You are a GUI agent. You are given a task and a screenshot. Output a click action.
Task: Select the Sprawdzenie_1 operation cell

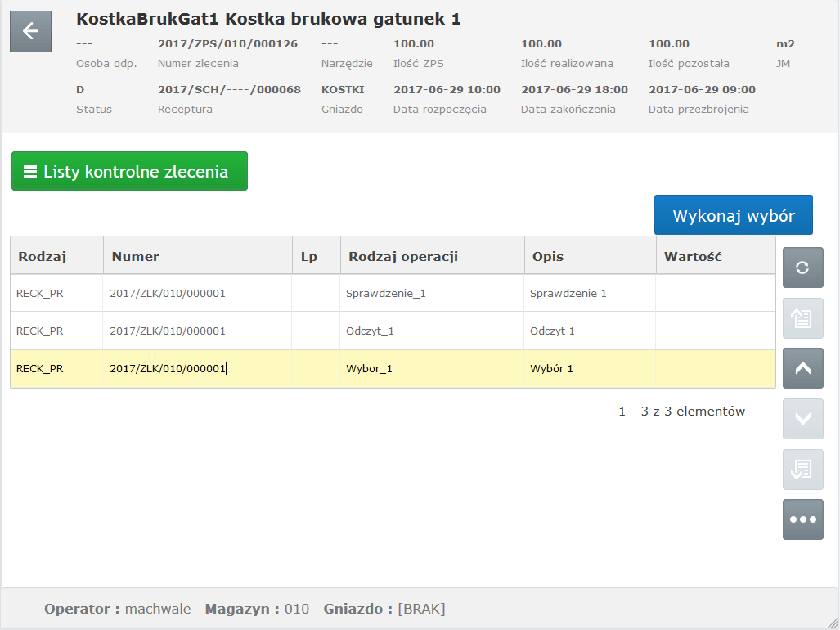(x=432, y=293)
